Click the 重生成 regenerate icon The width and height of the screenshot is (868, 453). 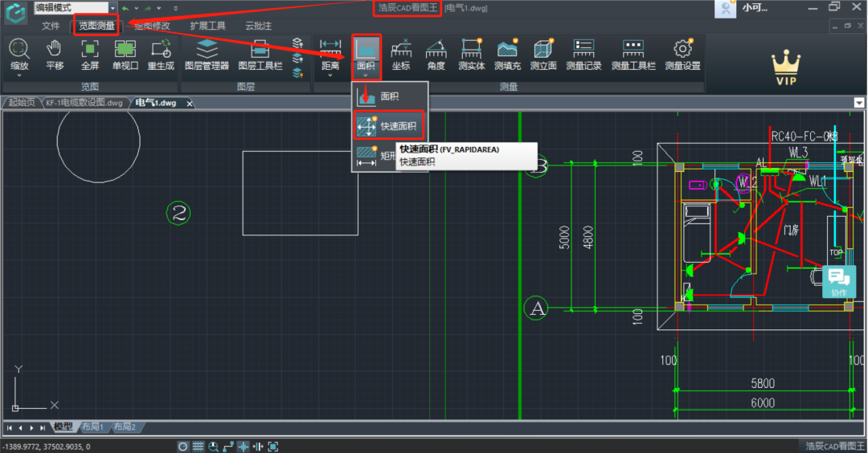161,53
